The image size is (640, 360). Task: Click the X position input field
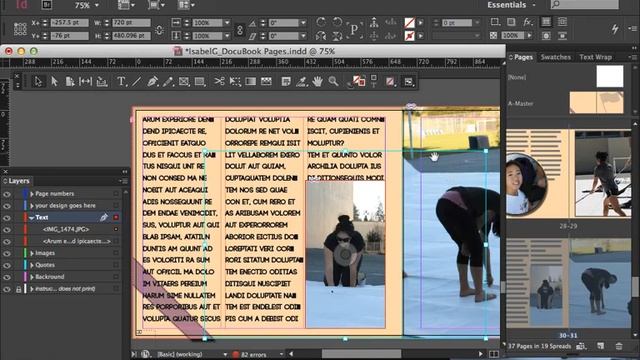click(69, 23)
